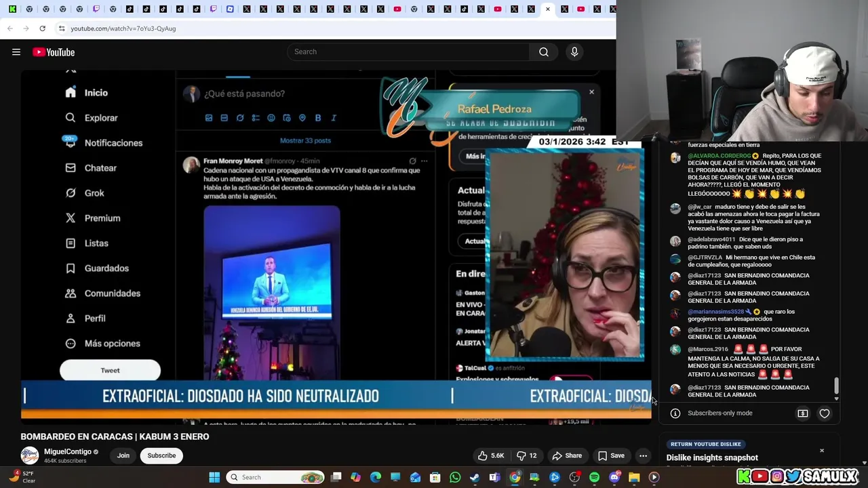This screenshot has width=868, height=488.
Task: Send a heart reaction in live chat
Action: [825, 413]
